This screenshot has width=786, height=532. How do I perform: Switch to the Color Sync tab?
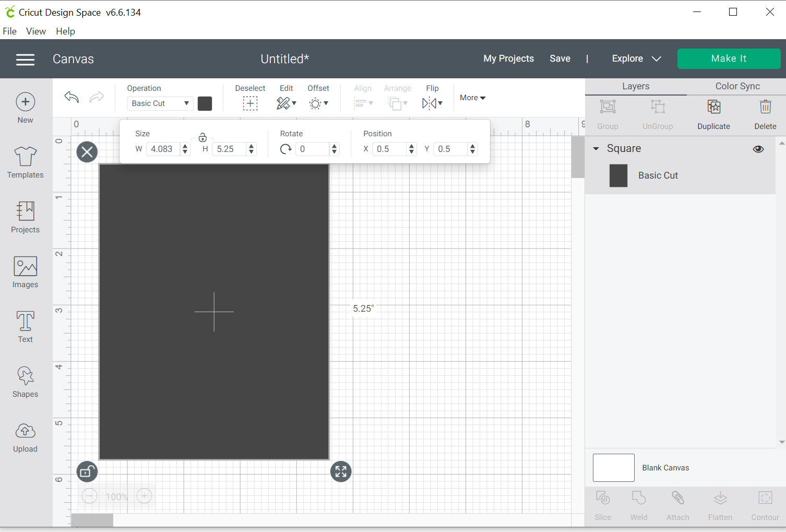pos(737,86)
